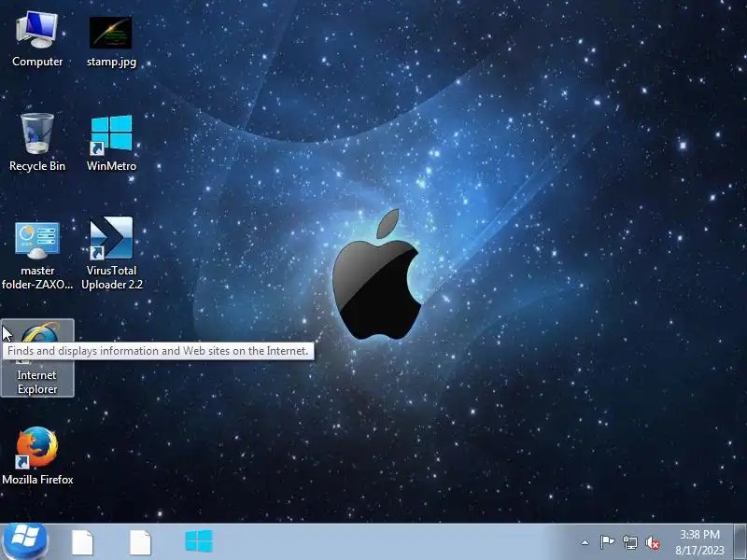The width and height of the screenshot is (747, 560).
Task: Click the second blank document taskbar icon
Action: (141, 542)
